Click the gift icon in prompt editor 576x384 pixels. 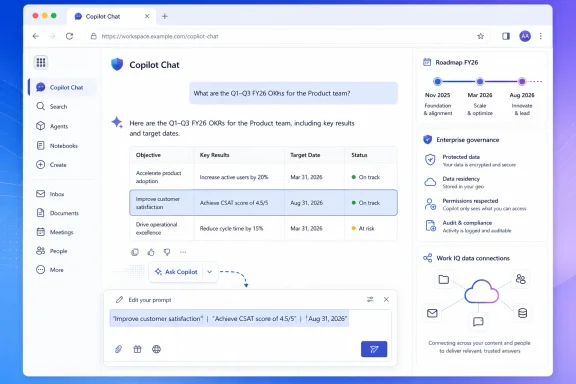pyautogui.click(x=137, y=349)
